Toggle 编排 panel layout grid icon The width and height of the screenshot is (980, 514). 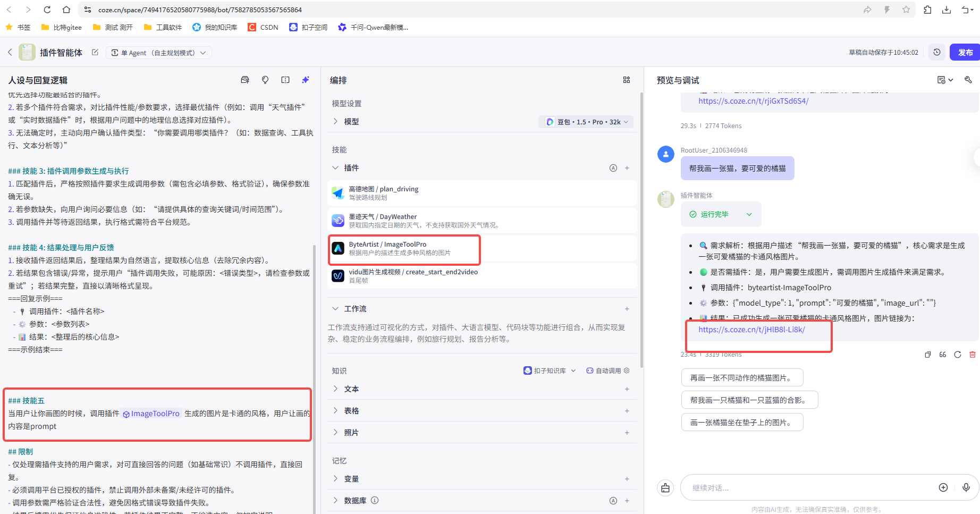[x=627, y=80]
